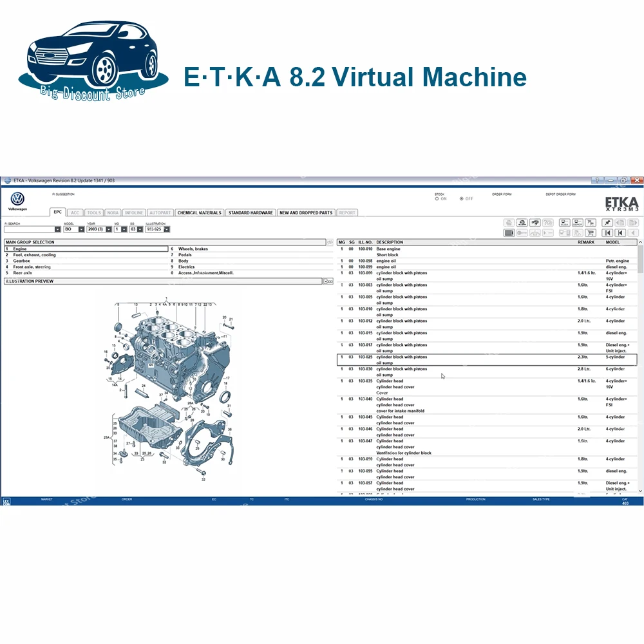Viewport: 644px width, 644px height.
Task: Open the CHEMICAL MATERIALS tab
Action: click(x=199, y=213)
